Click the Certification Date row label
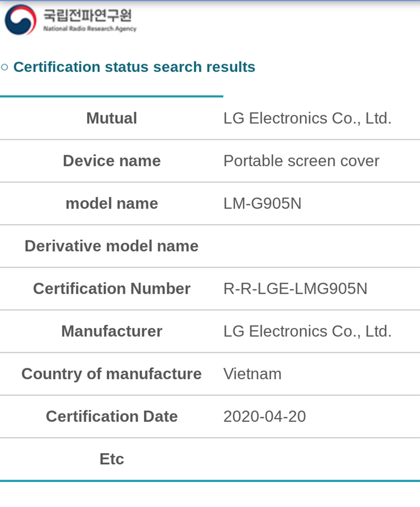 111,416
